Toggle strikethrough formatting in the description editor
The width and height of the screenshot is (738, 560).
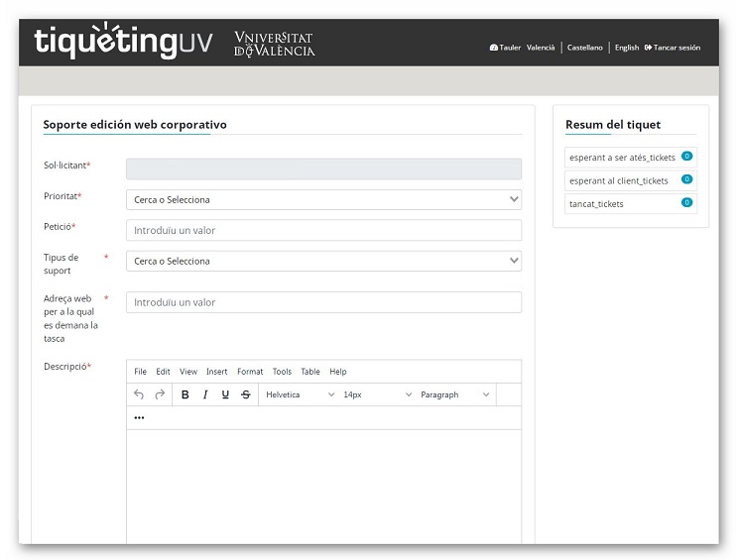click(246, 394)
